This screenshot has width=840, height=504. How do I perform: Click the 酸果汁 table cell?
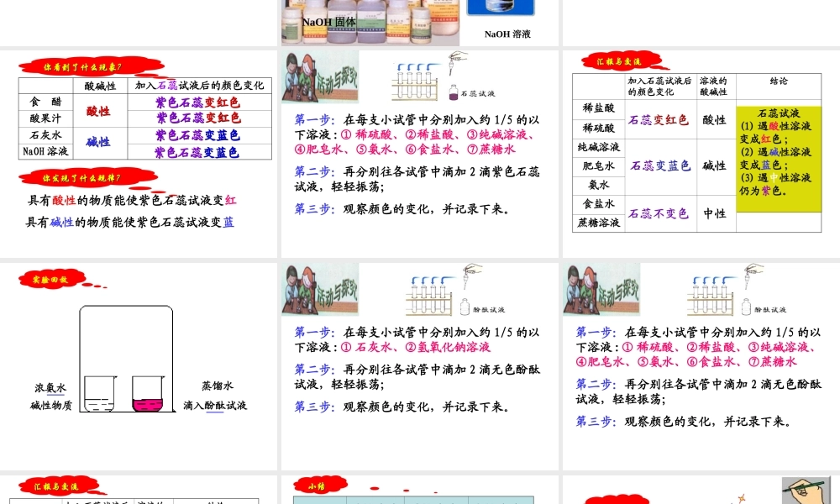tap(46, 118)
